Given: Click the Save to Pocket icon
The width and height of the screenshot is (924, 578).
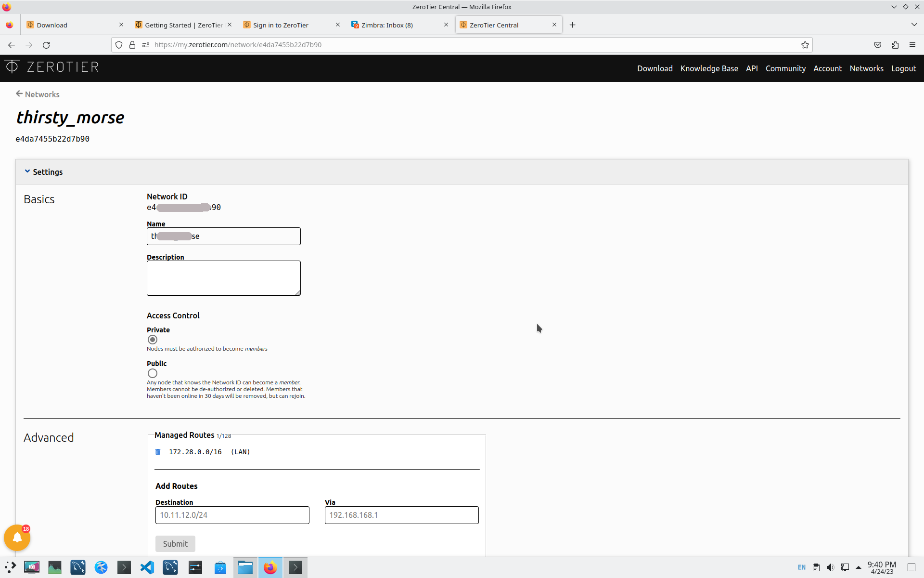Looking at the screenshot, I should click(x=878, y=45).
